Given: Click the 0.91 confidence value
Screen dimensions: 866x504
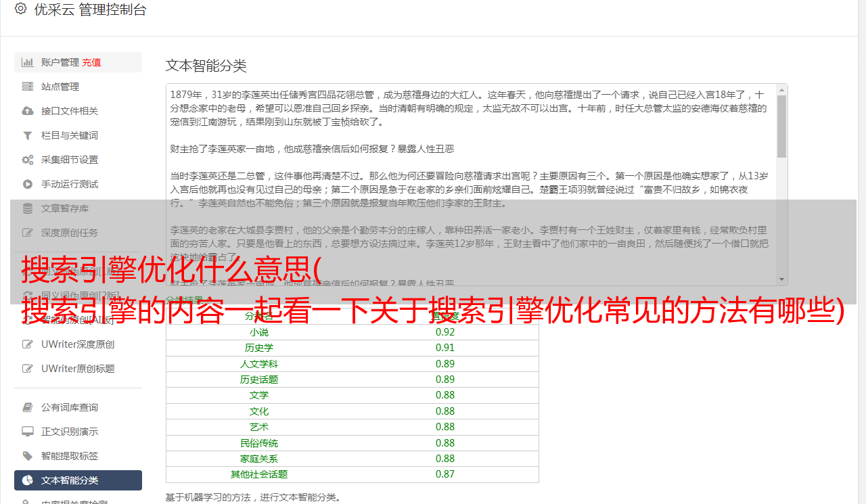Looking at the screenshot, I should coord(445,348).
